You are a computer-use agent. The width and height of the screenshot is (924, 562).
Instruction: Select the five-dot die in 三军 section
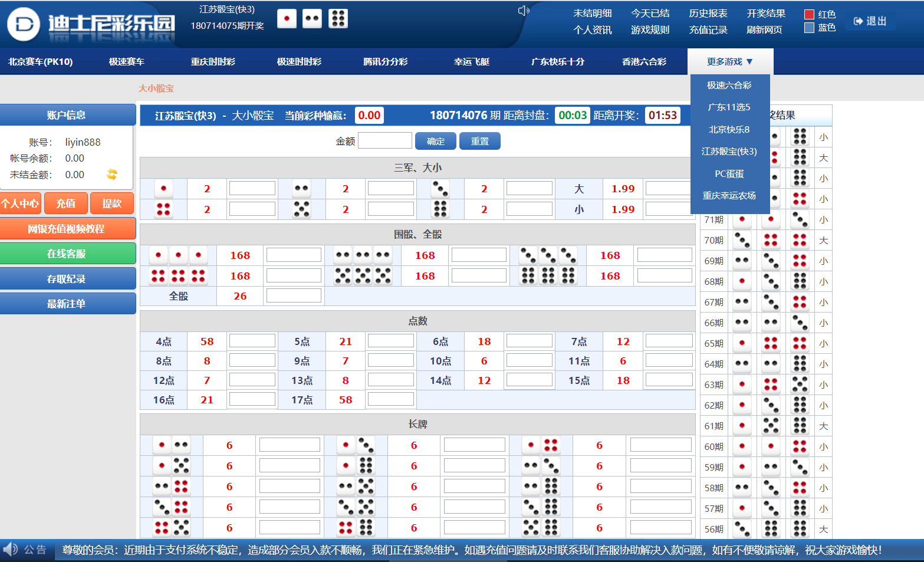coord(302,209)
